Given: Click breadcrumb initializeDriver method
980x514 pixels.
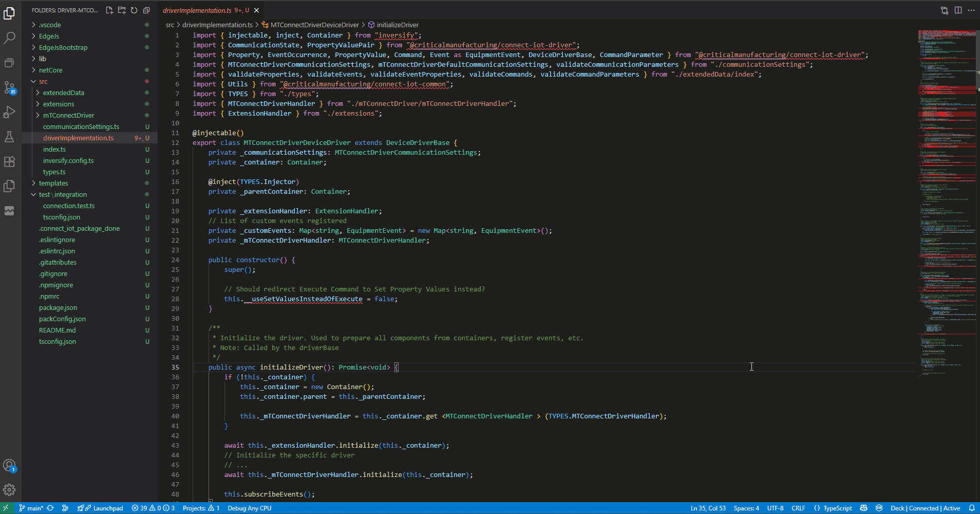Looking at the screenshot, I should pos(397,25).
